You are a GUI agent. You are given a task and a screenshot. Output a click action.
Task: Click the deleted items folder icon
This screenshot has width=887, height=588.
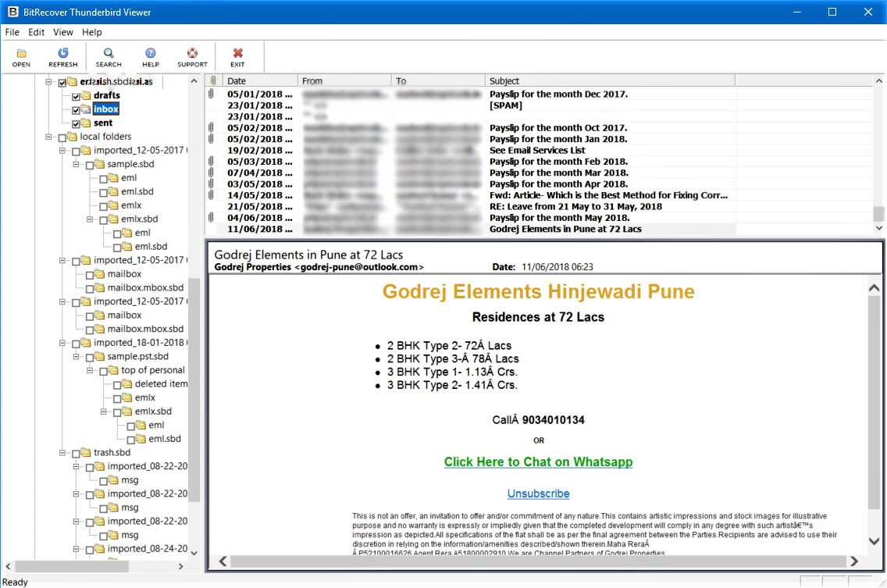click(127, 383)
